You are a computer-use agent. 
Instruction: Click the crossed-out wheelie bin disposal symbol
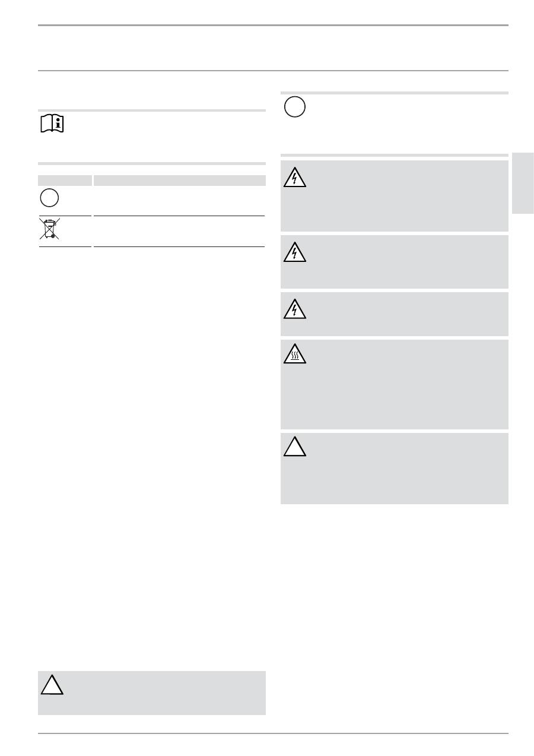tap(50, 228)
